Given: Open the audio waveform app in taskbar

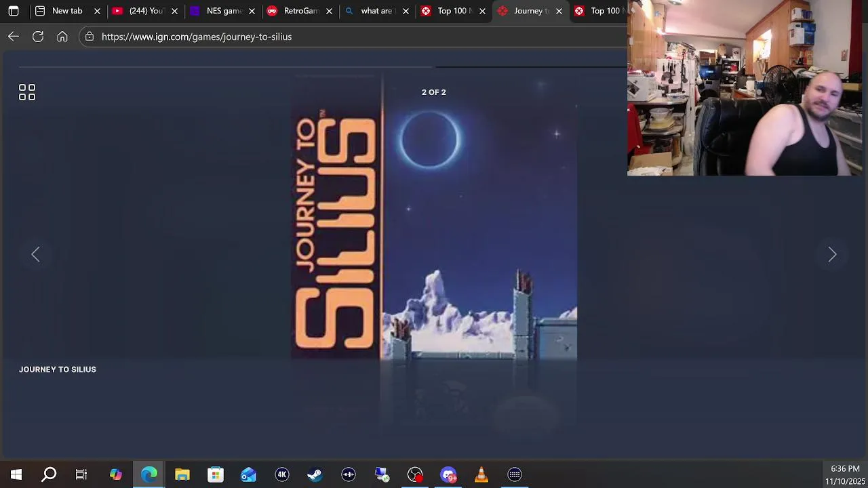Looking at the screenshot, I should point(349,474).
